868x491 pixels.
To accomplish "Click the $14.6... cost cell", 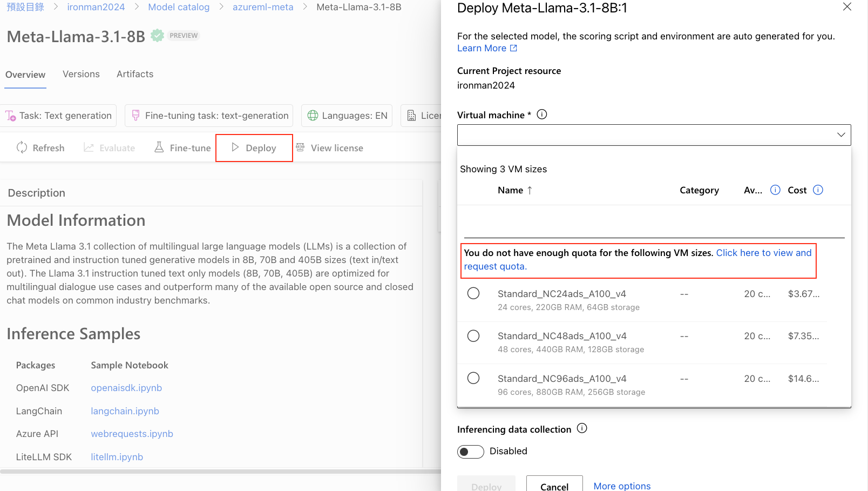I will click(x=804, y=379).
